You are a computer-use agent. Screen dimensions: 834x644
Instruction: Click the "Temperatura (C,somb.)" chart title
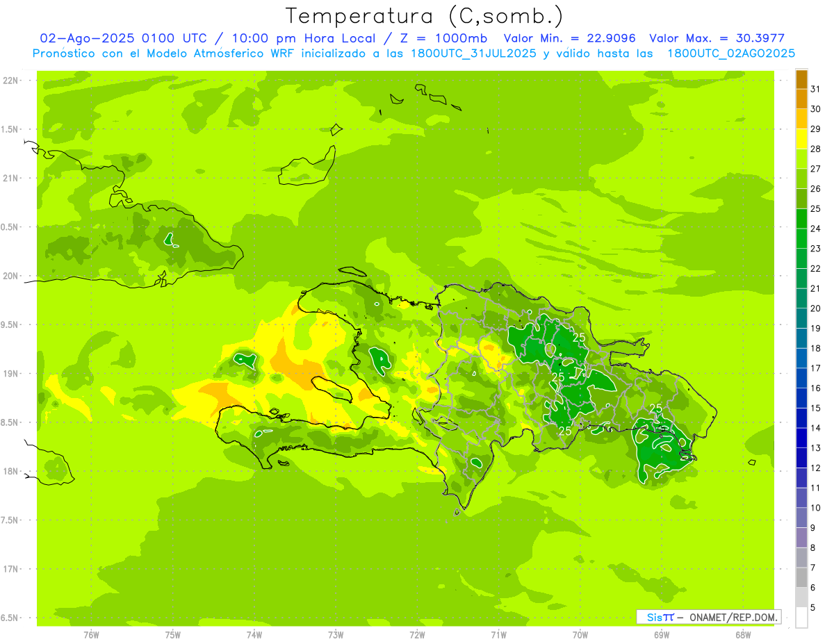click(425, 16)
